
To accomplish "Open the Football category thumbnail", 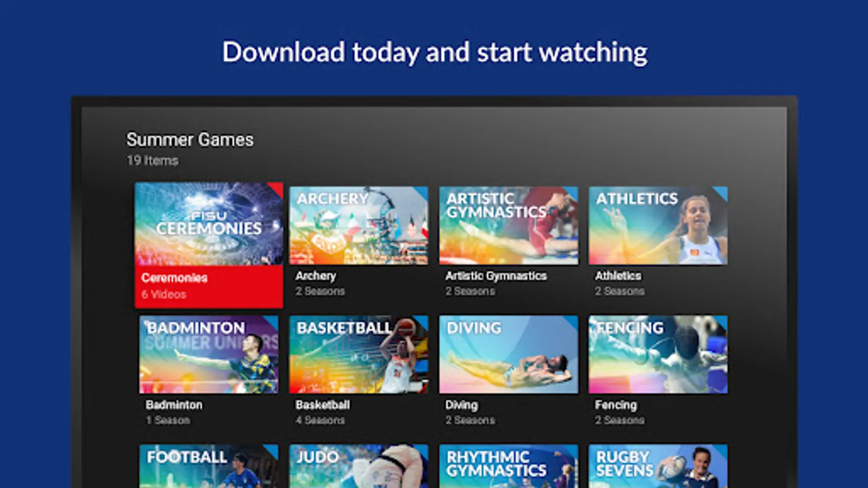I will pos(209,466).
